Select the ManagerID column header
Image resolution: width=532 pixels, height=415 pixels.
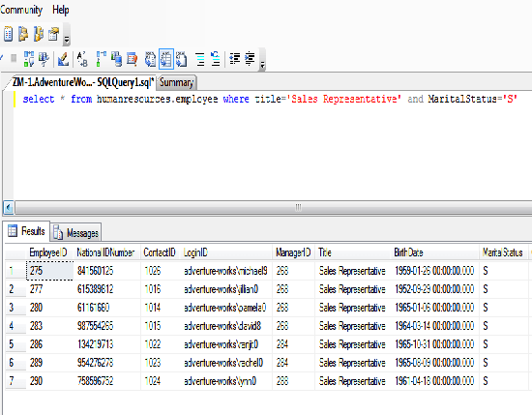point(293,252)
